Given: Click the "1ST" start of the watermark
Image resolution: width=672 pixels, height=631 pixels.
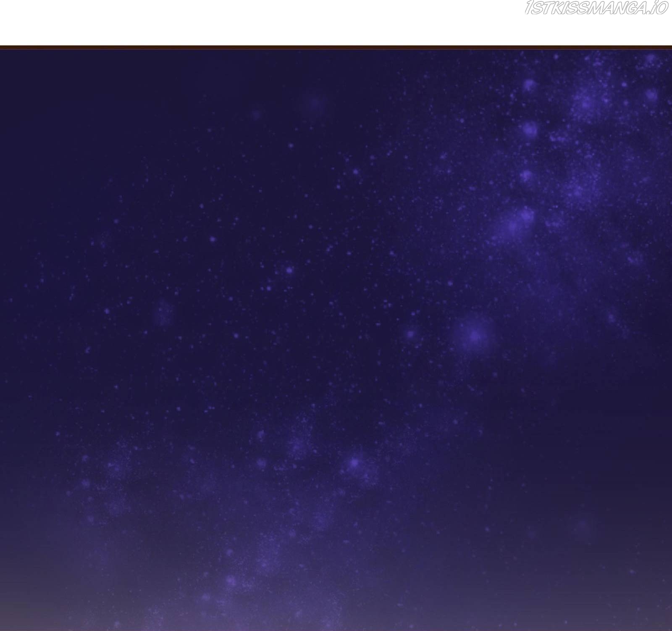Looking at the screenshot, I should coord(535,8).
